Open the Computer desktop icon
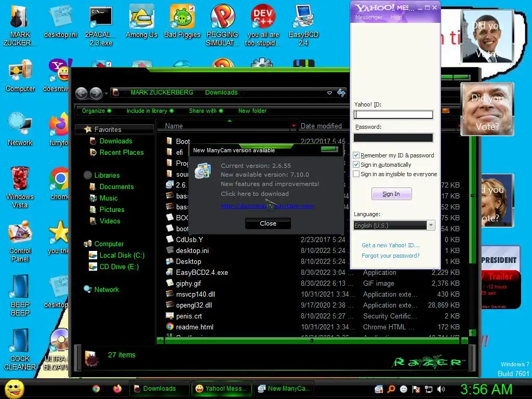Screen dimensions: 532x399 coord(20,76)
